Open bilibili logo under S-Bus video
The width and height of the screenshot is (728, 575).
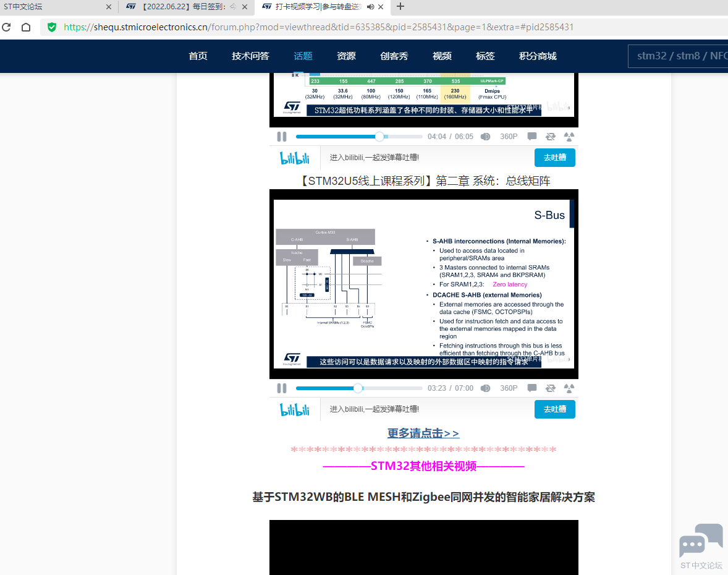294,410
